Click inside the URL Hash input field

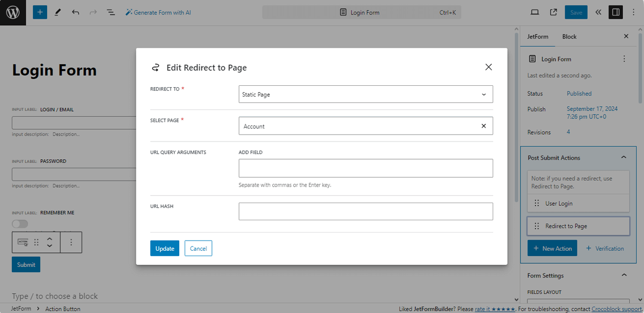coord(365,211)
